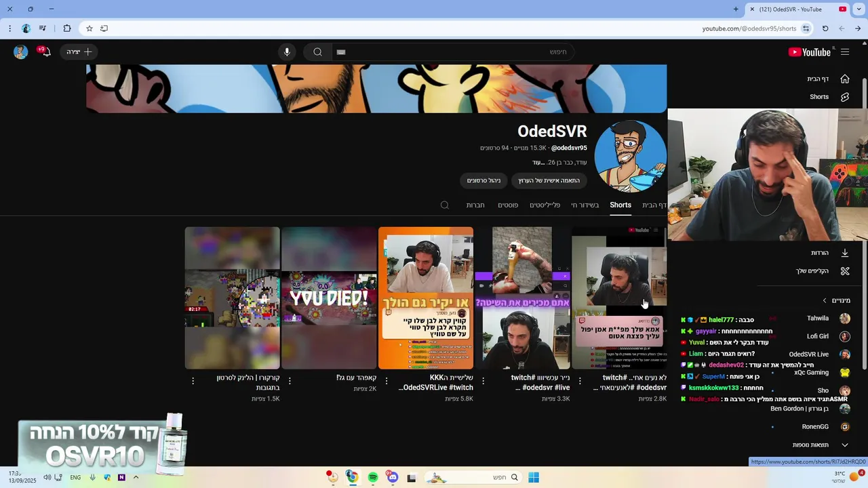868x488 pixels.
Task: Open the short with 1.5K views pixel-art thumbnail
Action: tap(233, 298)
